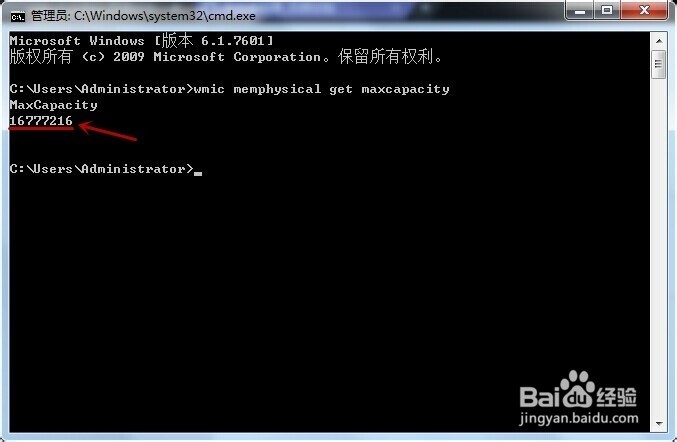Click the blinking cursor at the last prompt

point(198,174)
